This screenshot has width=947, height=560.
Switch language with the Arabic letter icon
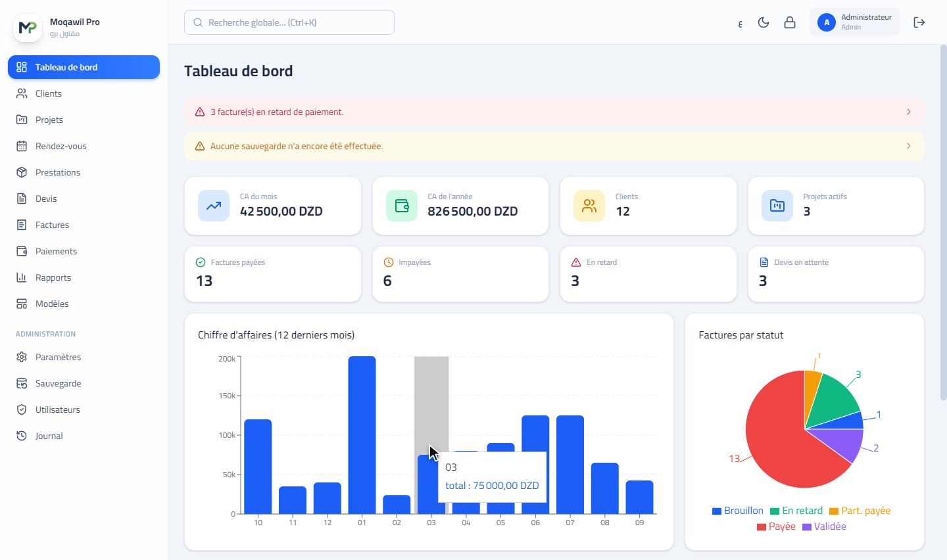click(740, 24)
